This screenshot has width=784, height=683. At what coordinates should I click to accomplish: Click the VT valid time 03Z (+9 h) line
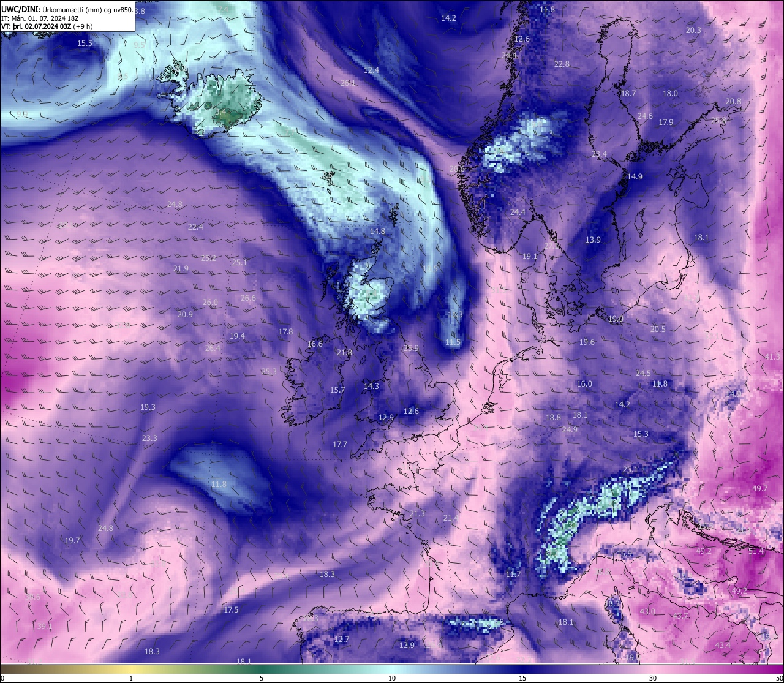coord(47,26)
